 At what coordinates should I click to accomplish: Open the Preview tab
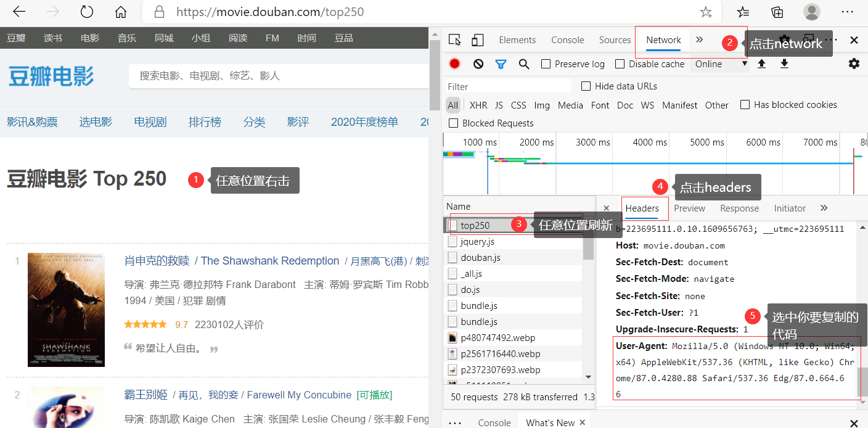689,208
